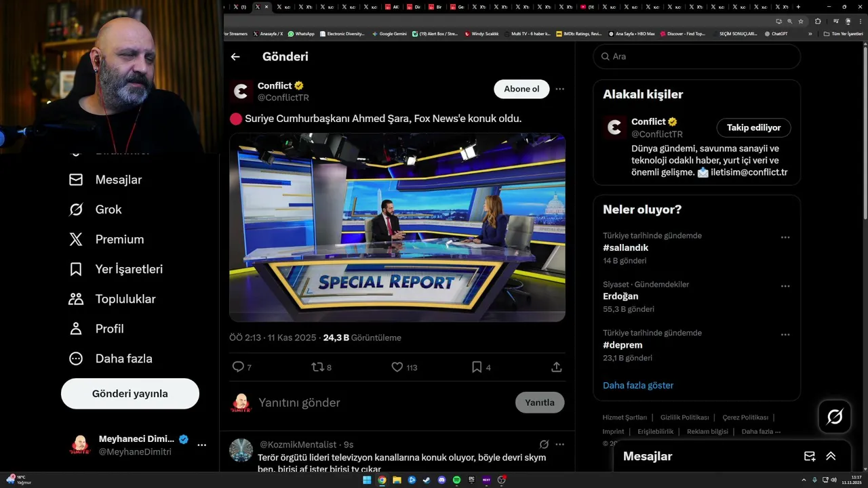Open the #sallandık trending topic
Screen dimensions: 868x488
[625, 248]
